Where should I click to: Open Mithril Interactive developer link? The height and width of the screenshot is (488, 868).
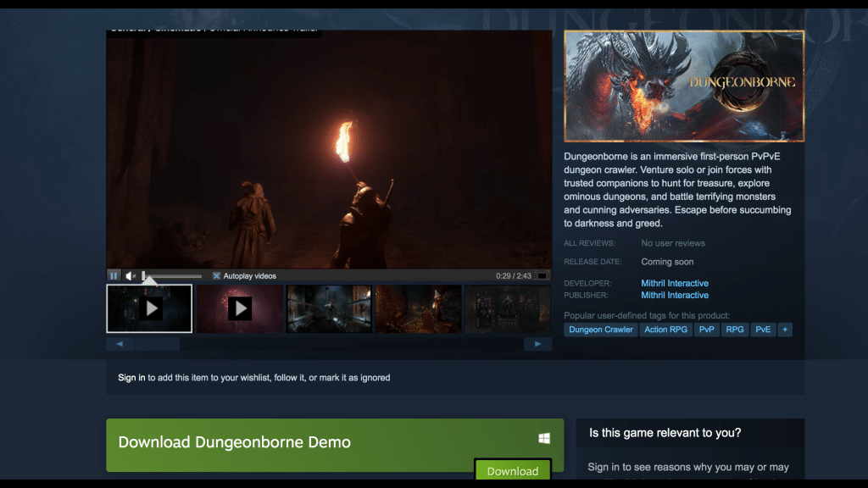pyautogui.click(x=675, y=283)
